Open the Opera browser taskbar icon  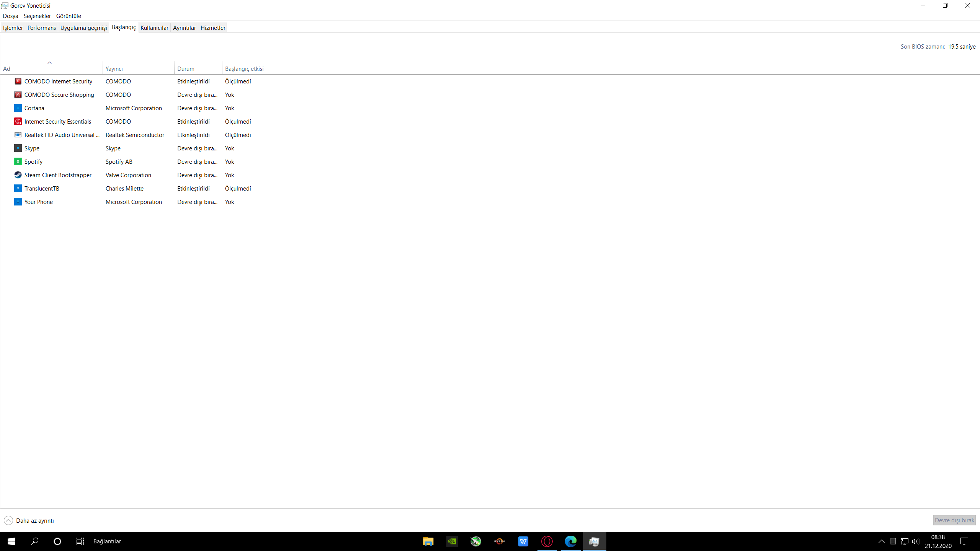tap(547, 541)
